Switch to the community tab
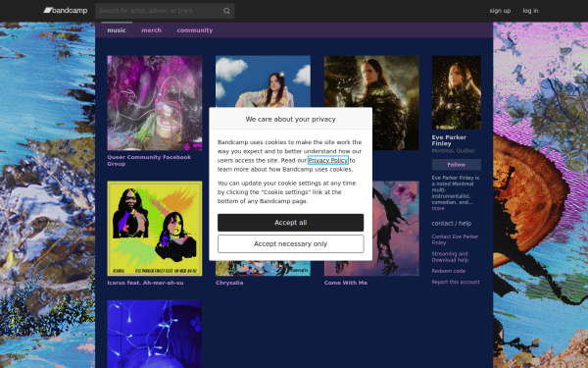The image size is (588, 368). click(x=195, y=30)
